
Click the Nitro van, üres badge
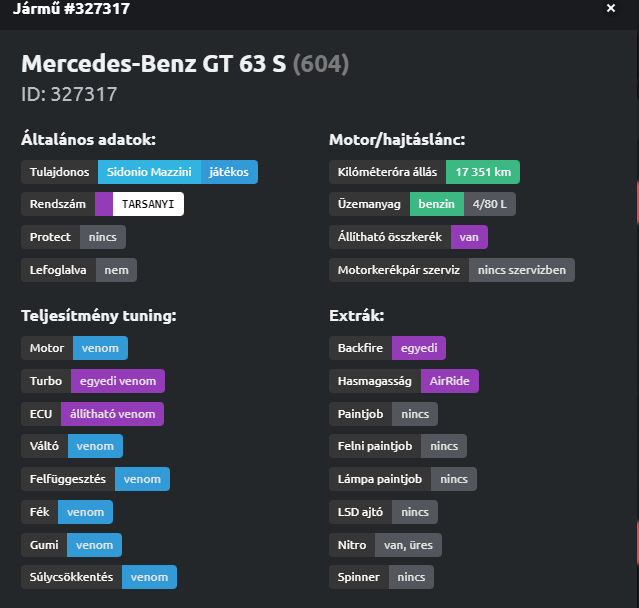pos(406,545)
